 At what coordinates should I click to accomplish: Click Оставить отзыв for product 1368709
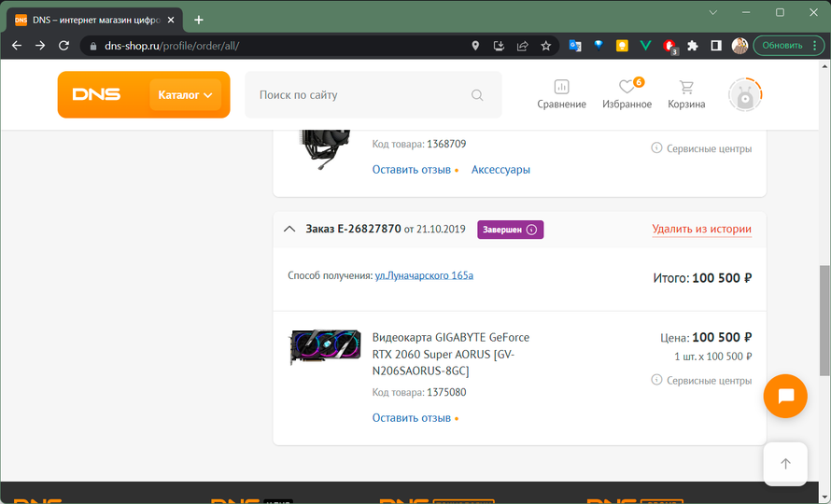[411, 170]
